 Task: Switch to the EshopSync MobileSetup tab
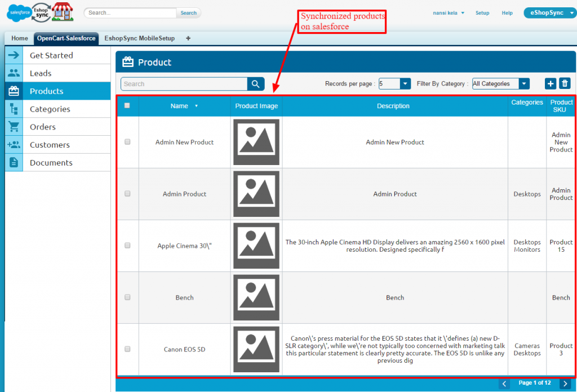coord(139,38)
